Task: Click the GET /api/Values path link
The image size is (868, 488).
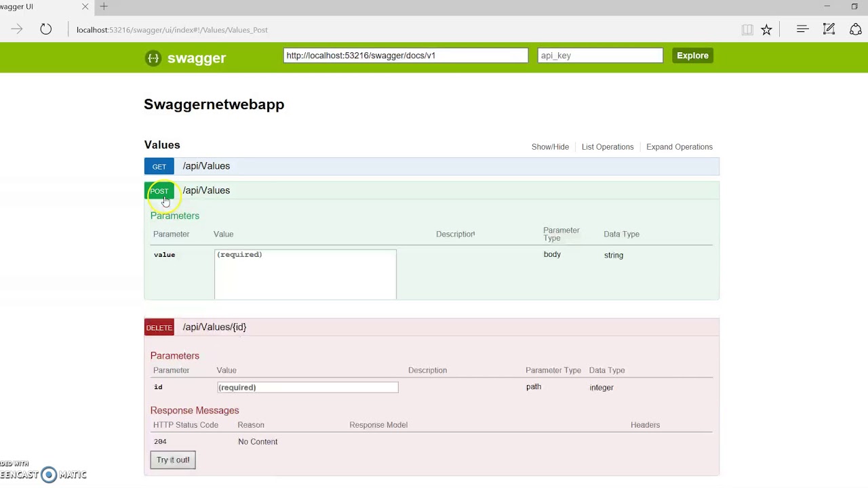Action: [206, 166]
